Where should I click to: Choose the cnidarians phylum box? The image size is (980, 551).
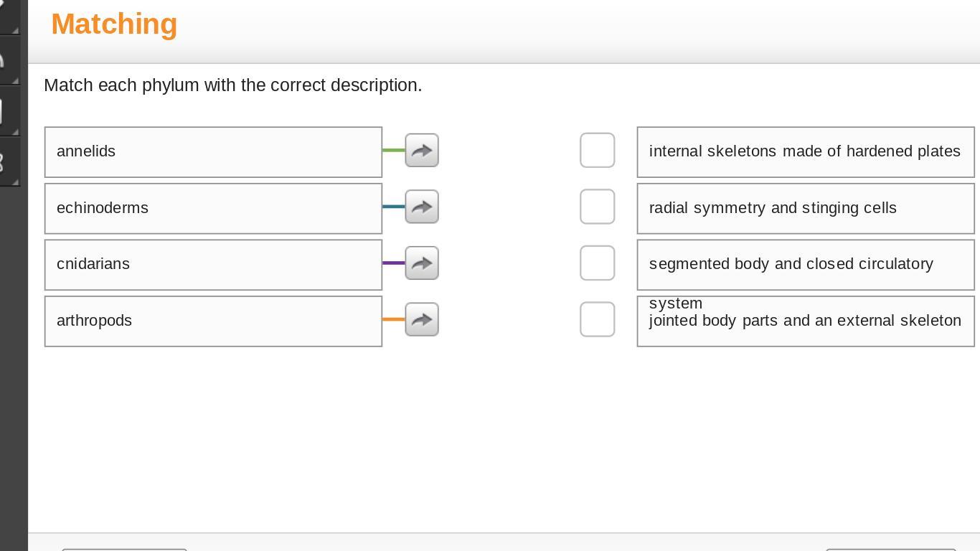coord(213,265)
